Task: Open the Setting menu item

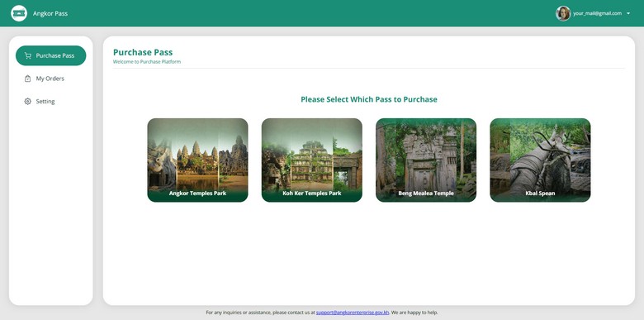Action: point(51,101)
